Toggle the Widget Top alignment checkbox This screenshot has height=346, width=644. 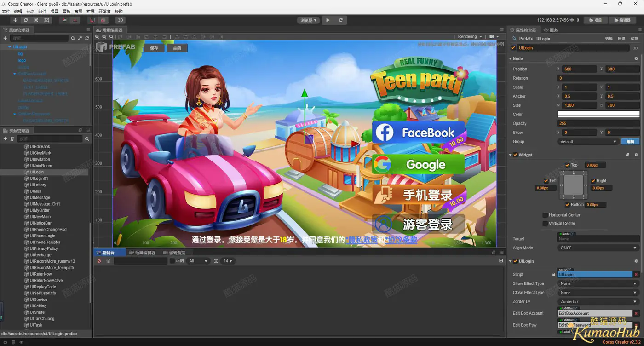[x=568, y=165]
